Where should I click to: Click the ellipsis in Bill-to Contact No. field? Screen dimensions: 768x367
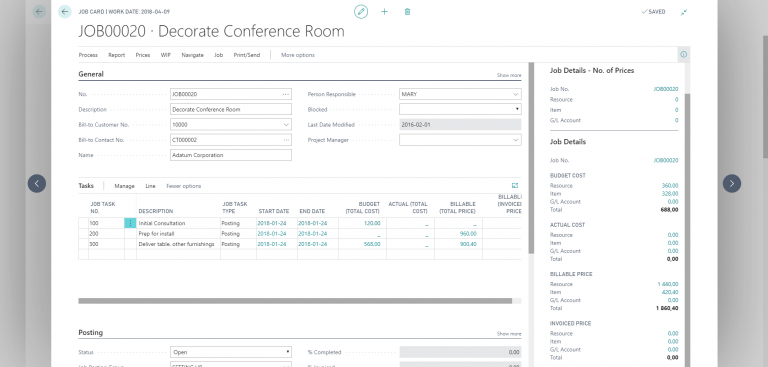click(x=286, y=140)
